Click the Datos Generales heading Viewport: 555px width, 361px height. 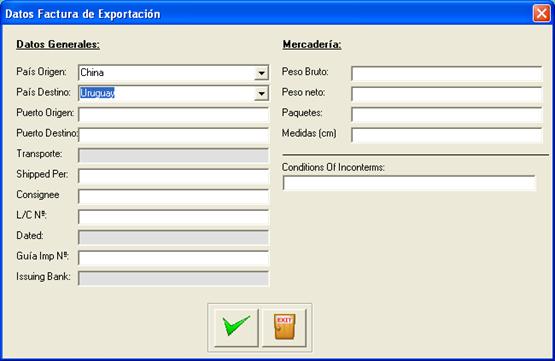point(58,45)
